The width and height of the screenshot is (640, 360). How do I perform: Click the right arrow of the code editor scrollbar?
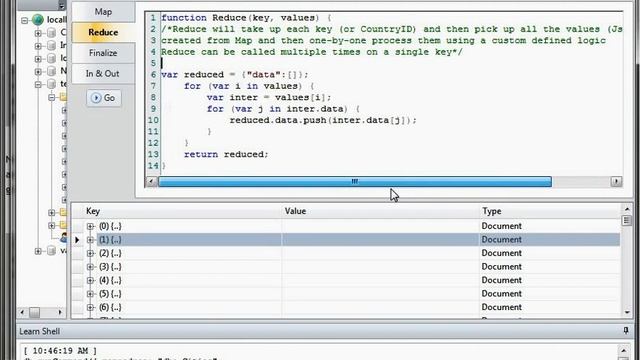[x=616, y=181]
